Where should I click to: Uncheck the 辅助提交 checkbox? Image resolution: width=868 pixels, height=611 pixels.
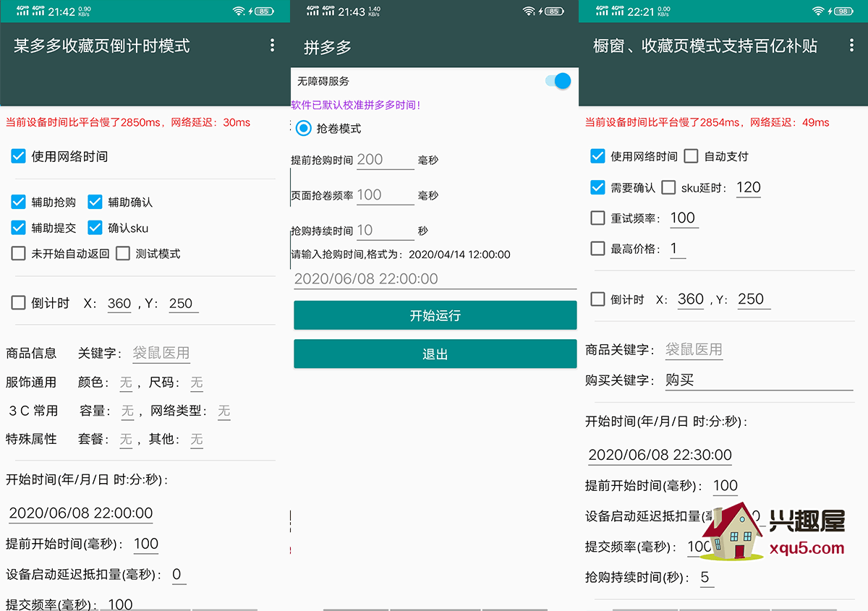pyautogui.click(x=18, y=228)
